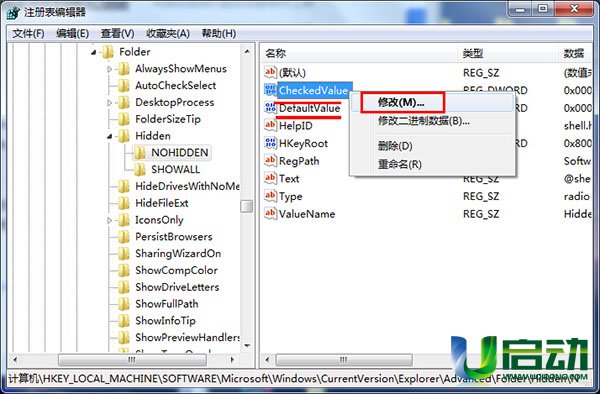Viewport: 600px width, 394px height.
Task: Click the DefaultValue DWORD binary icon
Action: [x=270, y=108]
